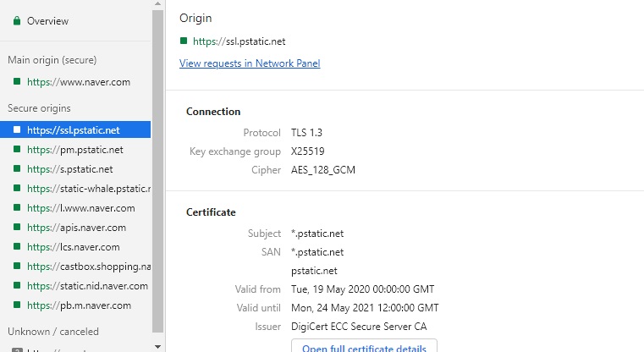The width and height of the screenshot is (644, 352).
Task: Click Open full certificate details button
Action: (x=364, y=345)
